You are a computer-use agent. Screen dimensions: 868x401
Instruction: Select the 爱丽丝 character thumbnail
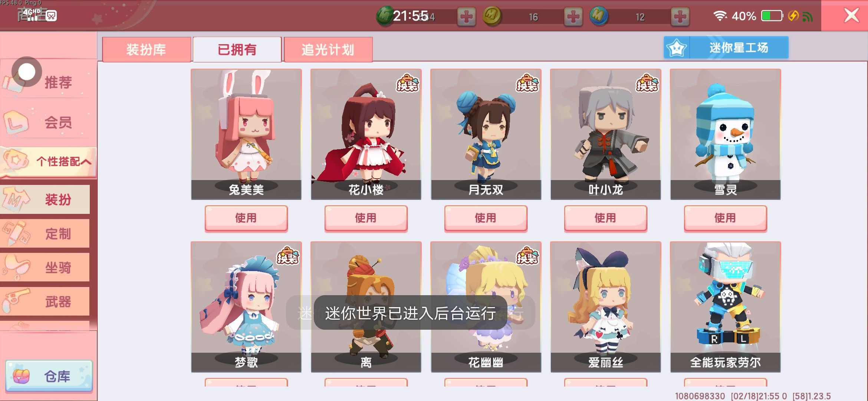coord(605,307)
